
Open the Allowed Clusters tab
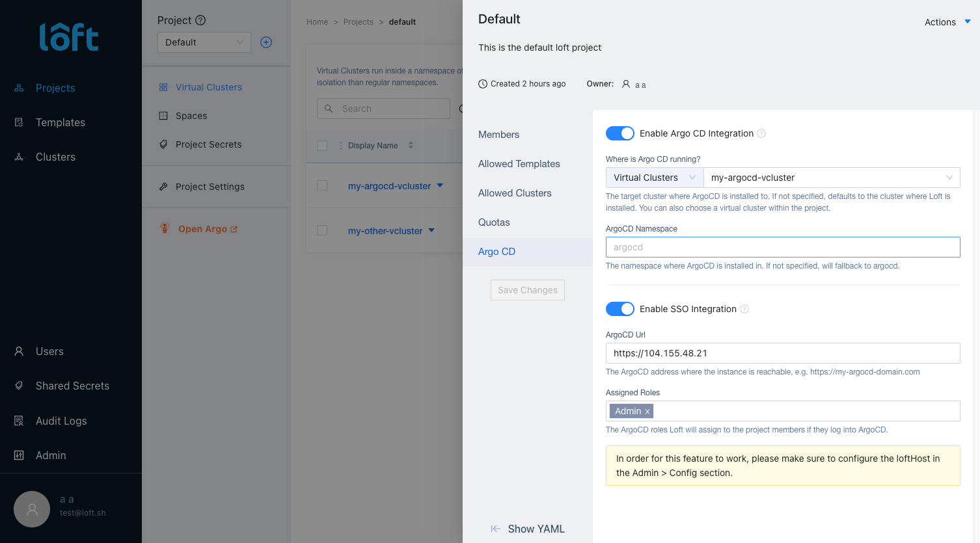coord(515,192)
